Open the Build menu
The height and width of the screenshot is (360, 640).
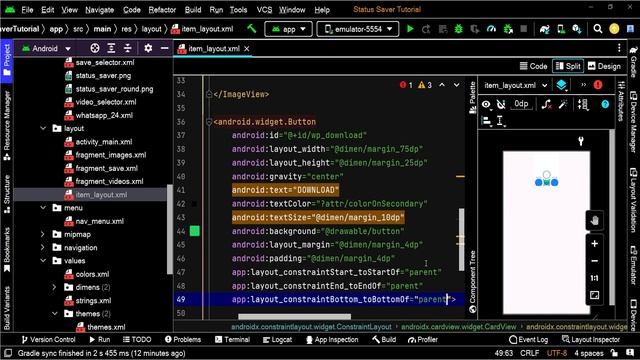[x=193, y=10]
